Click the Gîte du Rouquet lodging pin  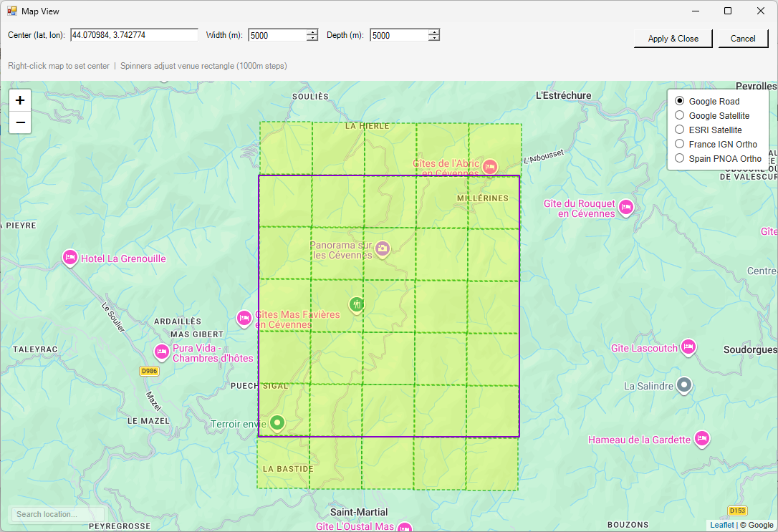coord(626,207)
